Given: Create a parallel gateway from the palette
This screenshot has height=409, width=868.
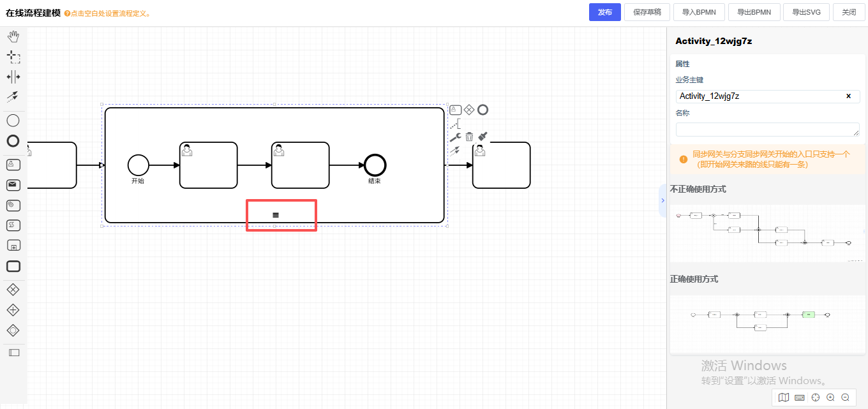Looking at the screenshot, I should pyautogui.click(x=13, y=310).
